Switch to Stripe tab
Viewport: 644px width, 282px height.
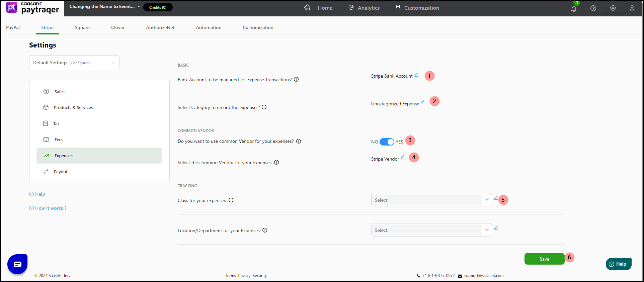pos(47,27)
